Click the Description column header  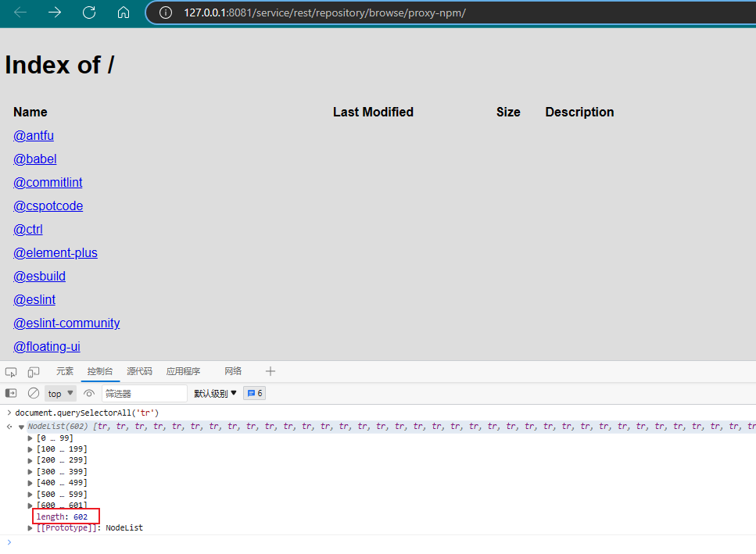(x=579, y=113)
